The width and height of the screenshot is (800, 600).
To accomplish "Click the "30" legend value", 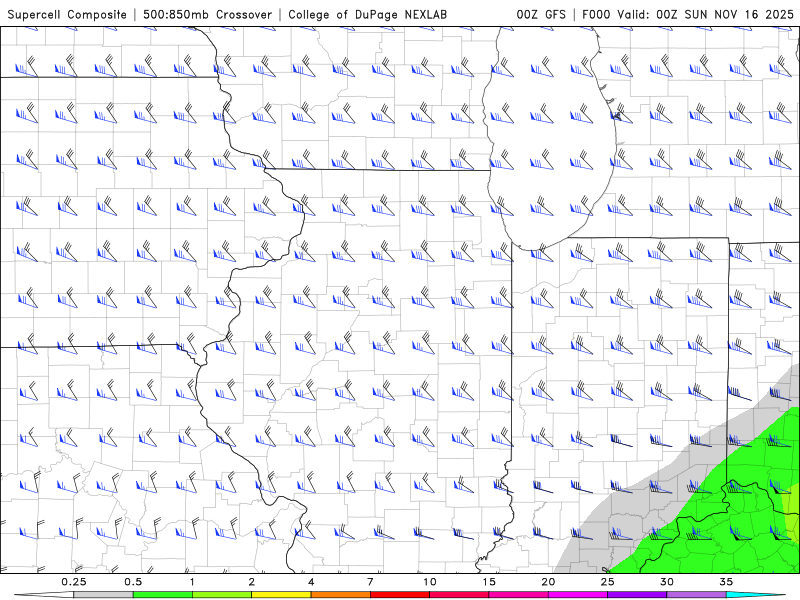I will (667, 582).
